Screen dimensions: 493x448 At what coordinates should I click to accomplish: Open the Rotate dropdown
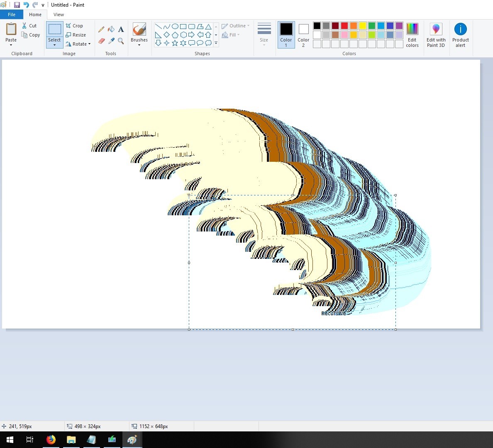(x=80, y=44)
